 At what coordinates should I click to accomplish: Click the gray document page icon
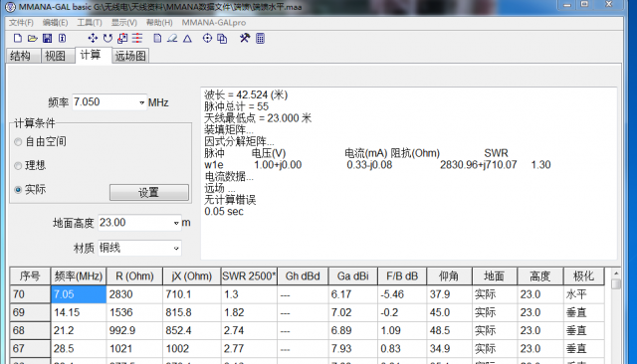(157, 39)
